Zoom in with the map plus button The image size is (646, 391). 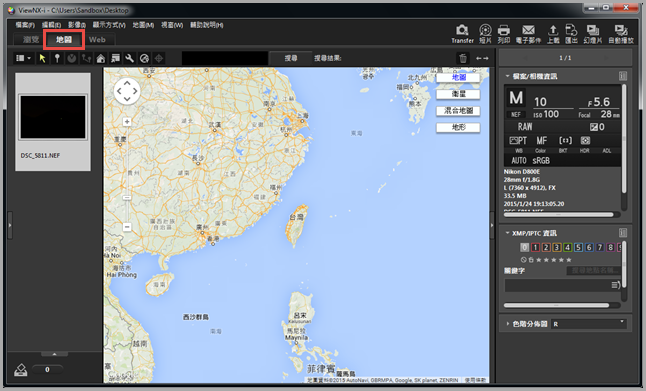click(127, 122)
